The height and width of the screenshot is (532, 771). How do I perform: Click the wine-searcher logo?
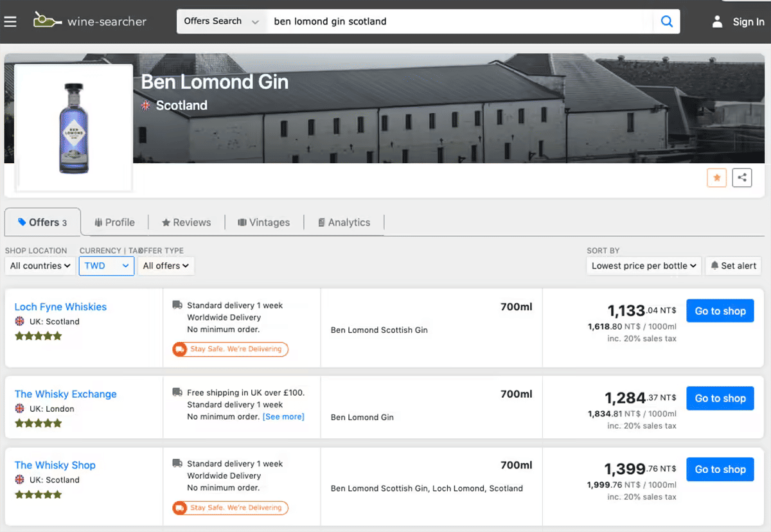click(x=90, y=21)
